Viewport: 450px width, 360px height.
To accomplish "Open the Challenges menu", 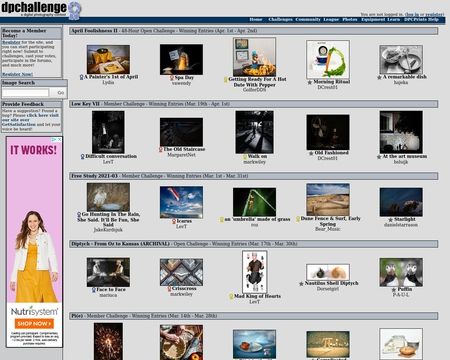I will 280,20.
